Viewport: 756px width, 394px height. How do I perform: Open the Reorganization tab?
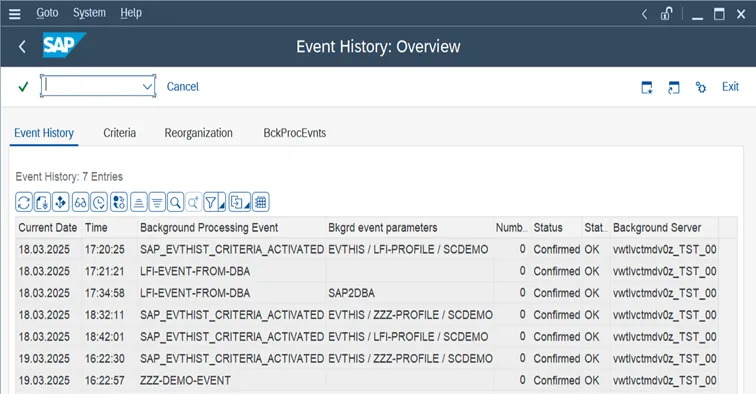pos(199,133)
